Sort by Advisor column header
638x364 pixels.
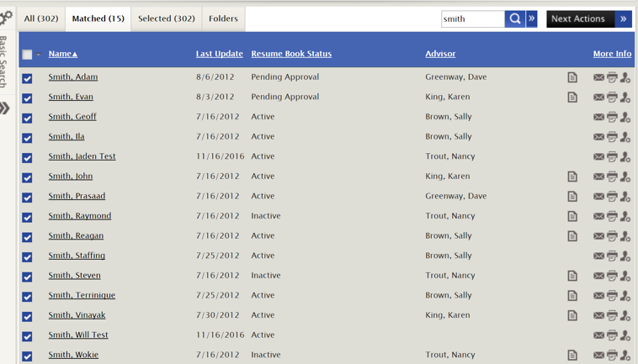point(440,54)
